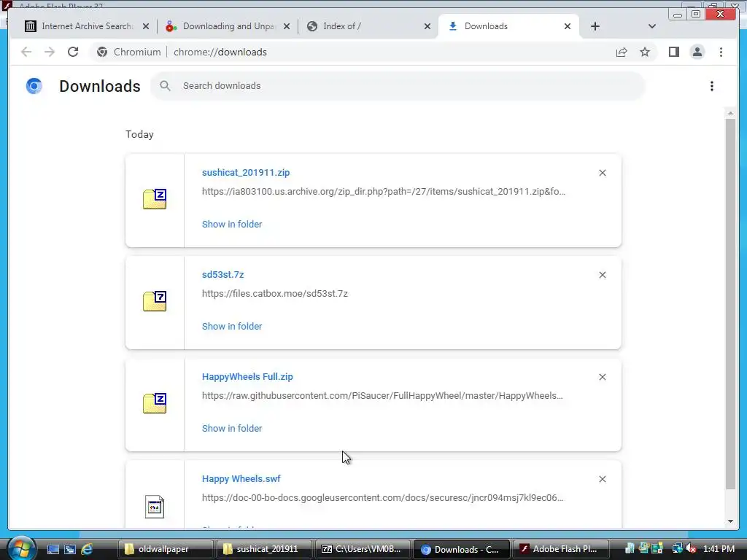
Task: Open the sd53st.7z file link
Action: point(223,274)
